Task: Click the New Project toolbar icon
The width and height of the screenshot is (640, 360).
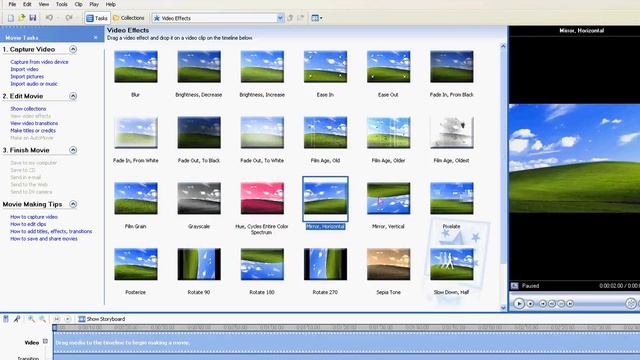Action: (11, 18)
